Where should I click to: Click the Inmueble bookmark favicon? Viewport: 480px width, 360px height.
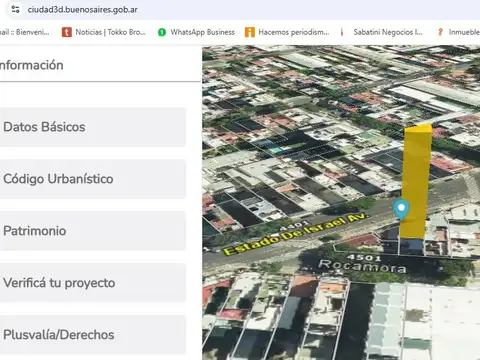pyautogui.click(x=440, y=32)
